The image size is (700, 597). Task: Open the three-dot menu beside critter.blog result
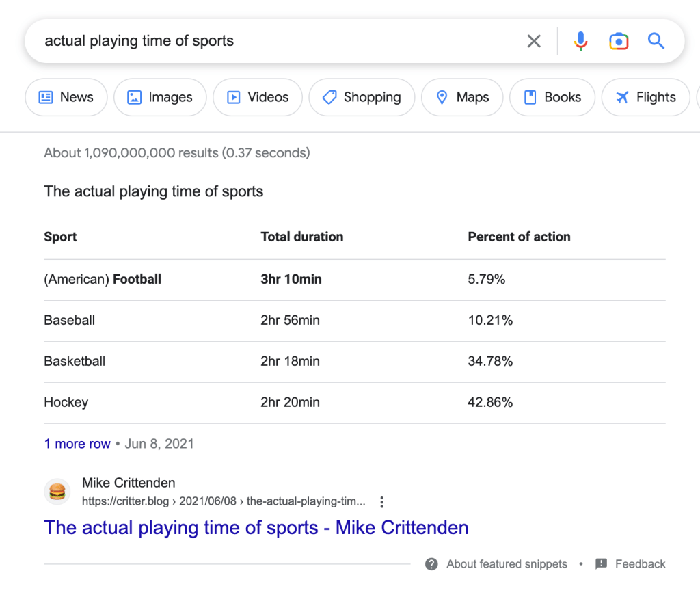(382, 502)
